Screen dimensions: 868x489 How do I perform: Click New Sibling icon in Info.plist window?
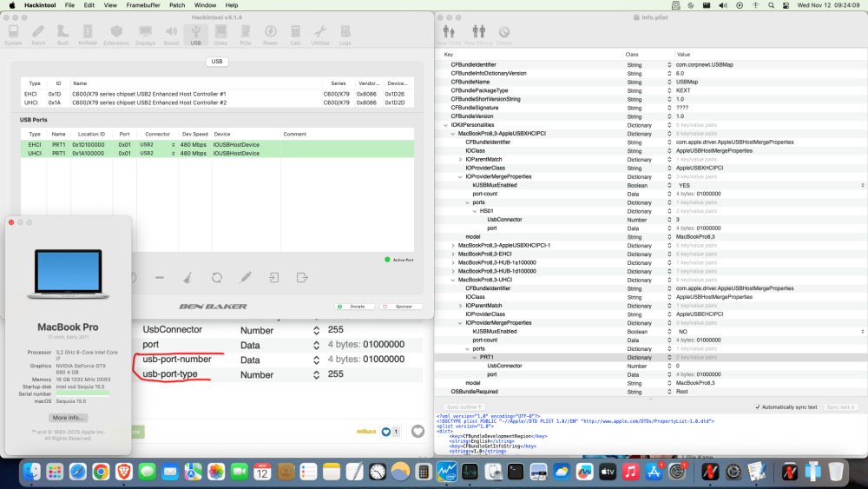(479, 35)
